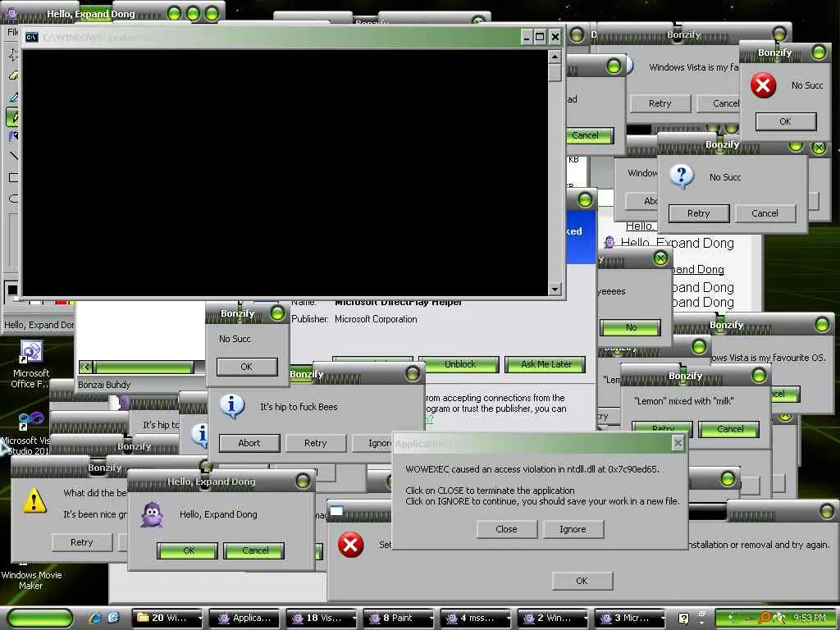Click Close in the WOWEXEC dialog

click(506, 529)
